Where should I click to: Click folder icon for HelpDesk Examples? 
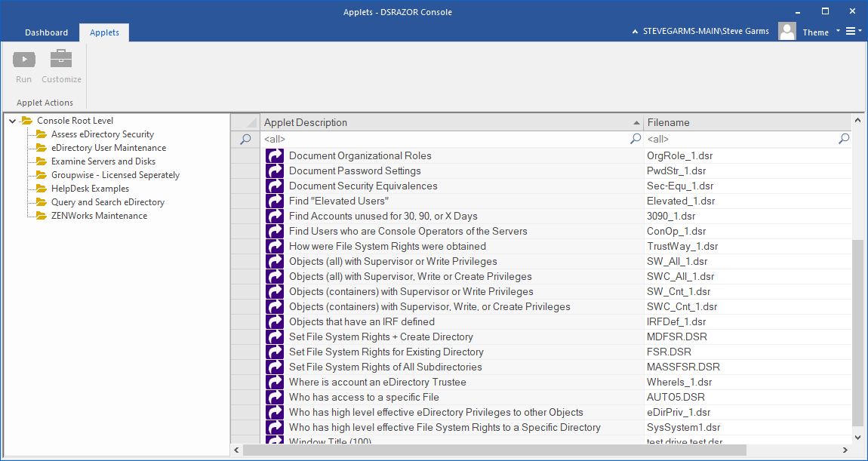(x=42, y=189)
